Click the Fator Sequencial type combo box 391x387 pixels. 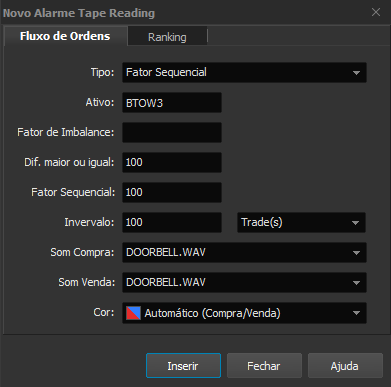pos(244,72)
